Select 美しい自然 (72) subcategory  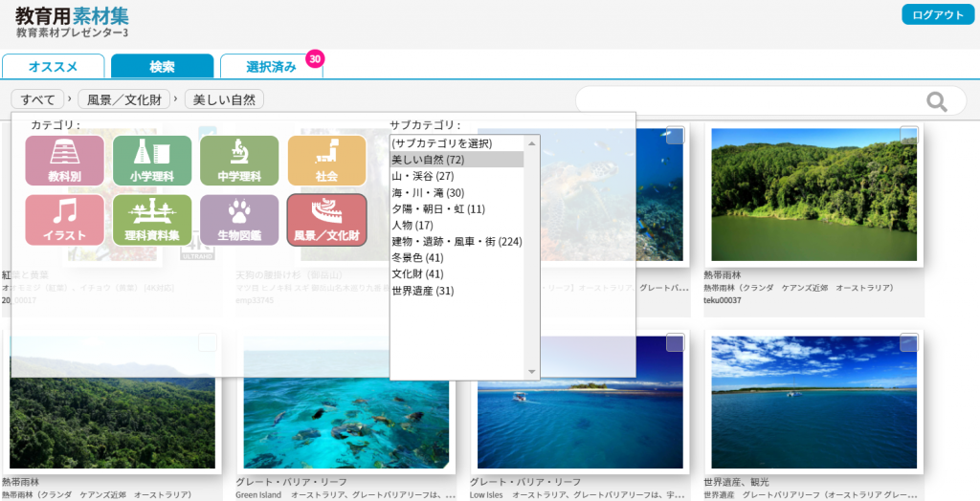click(457, 160)
